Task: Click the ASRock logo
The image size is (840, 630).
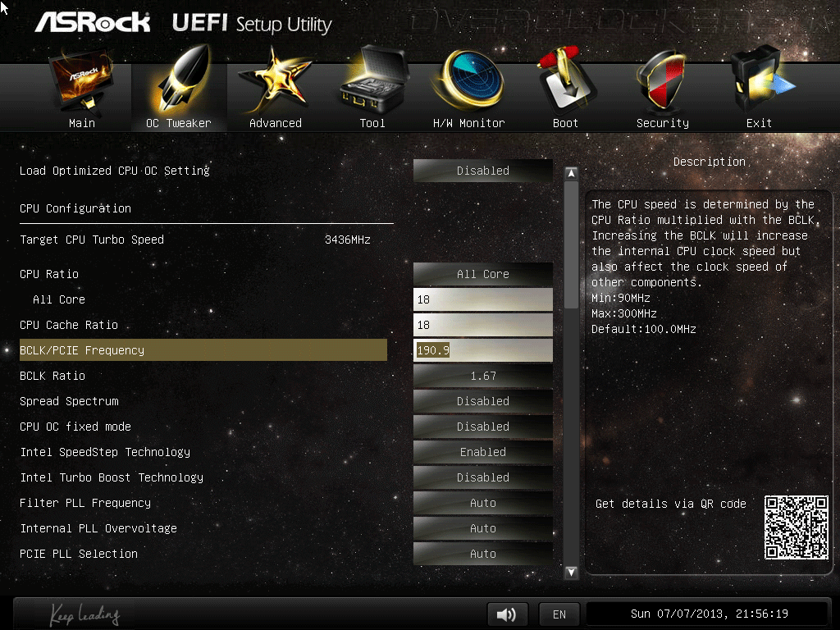Action: click(93, 22)
